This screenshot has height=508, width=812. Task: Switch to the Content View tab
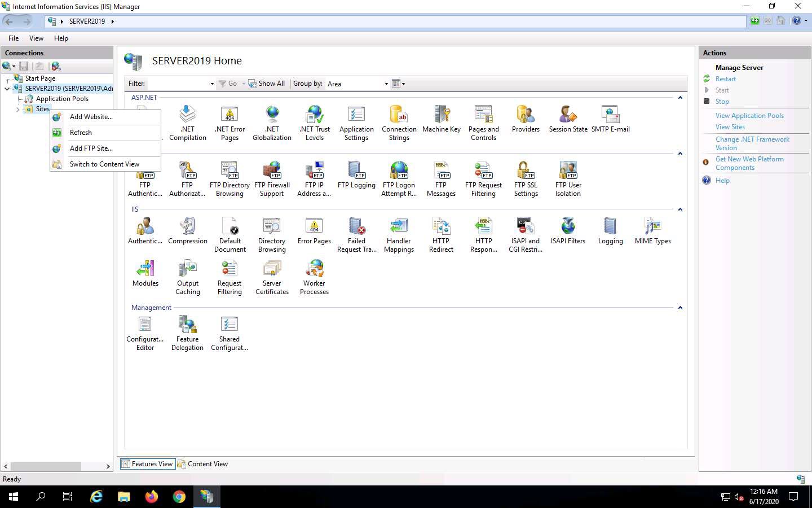[x=202, y=464]
